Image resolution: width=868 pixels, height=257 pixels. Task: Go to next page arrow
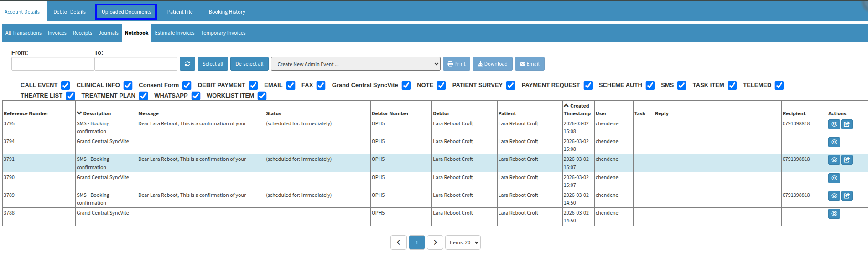point(435,242)
